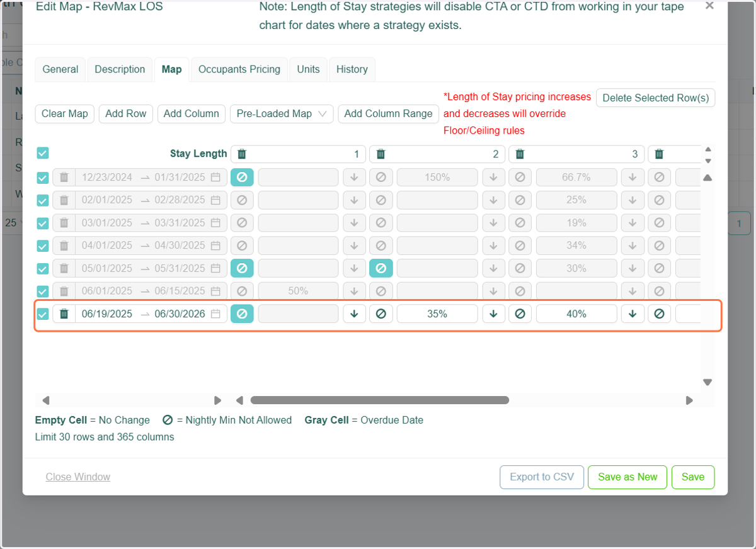Delete the 02/01/2025 row with trash icon
The height and width of the screenshot is (549, 756).
pyautogui.click(x=64, y=200)
